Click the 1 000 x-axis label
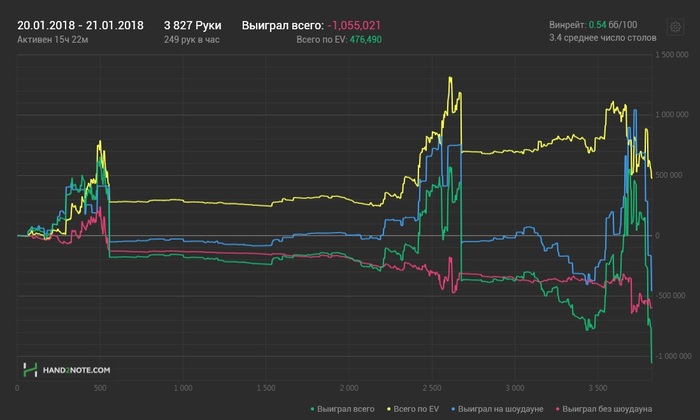Screen dimensions: 700x420 coord(183,388)
